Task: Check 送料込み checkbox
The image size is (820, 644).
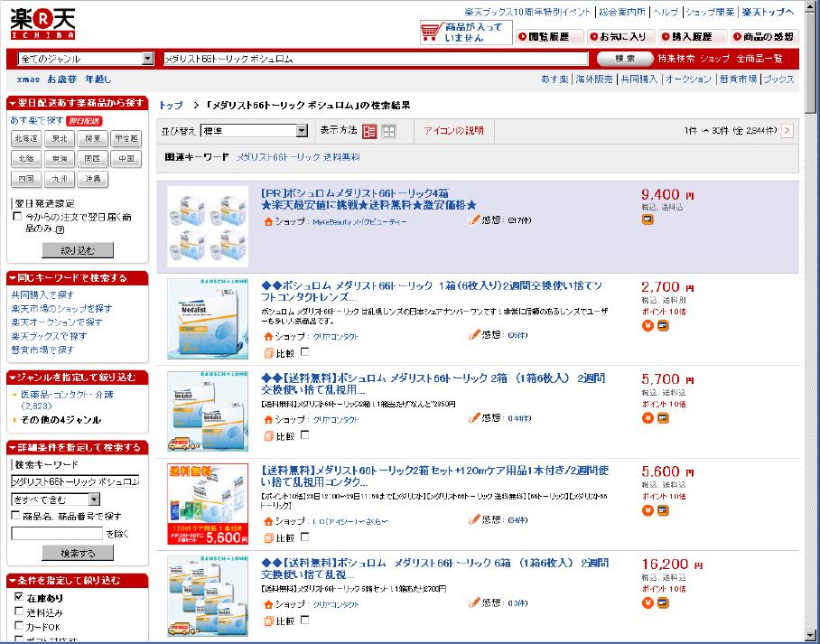Action: coord(19,611)
